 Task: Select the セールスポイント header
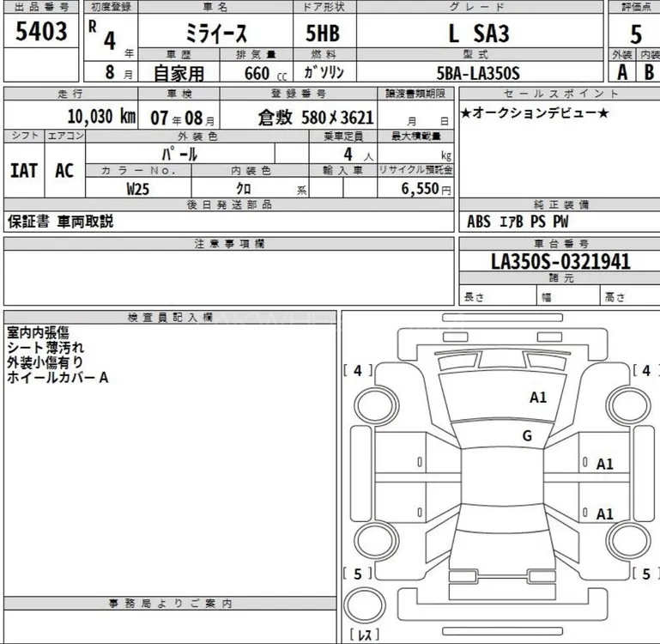561,94
